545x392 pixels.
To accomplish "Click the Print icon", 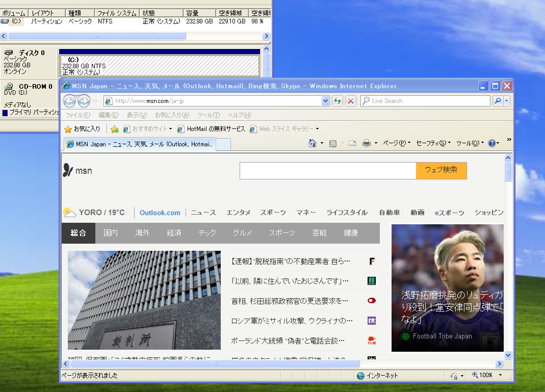I will click(366, 143).
